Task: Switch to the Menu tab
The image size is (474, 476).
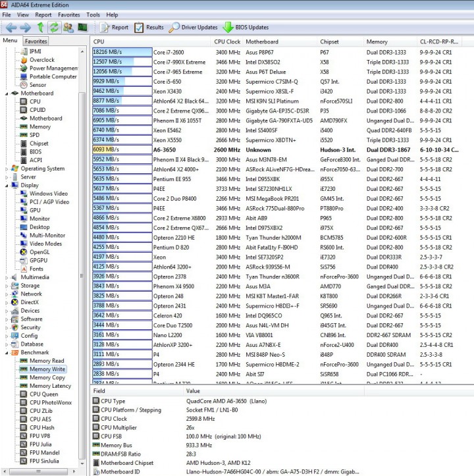Action: coord(10,40)
